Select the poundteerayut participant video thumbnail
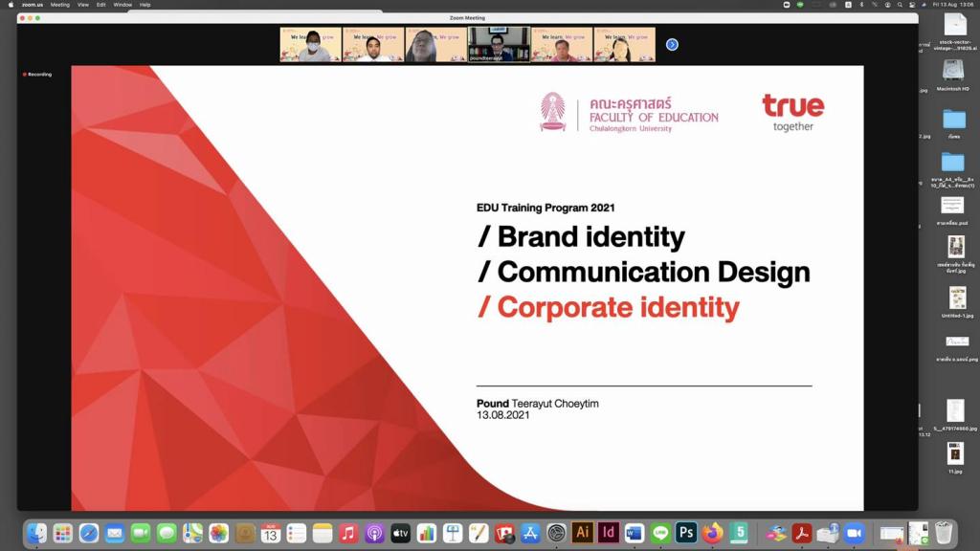The height and width of the screenshot is (551, 980). (x=499, y=44)
